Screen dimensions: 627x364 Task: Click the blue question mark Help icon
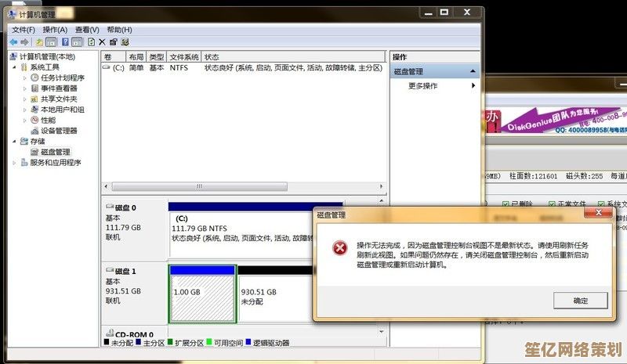tap(66, 42)
